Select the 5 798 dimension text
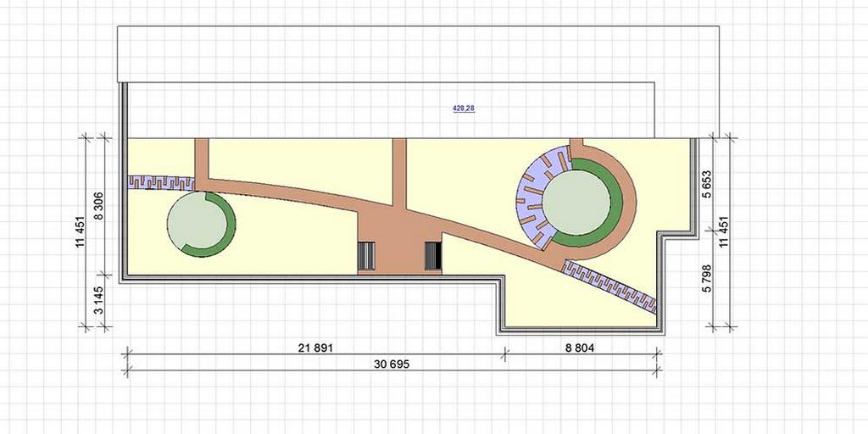 click(706, 279)
